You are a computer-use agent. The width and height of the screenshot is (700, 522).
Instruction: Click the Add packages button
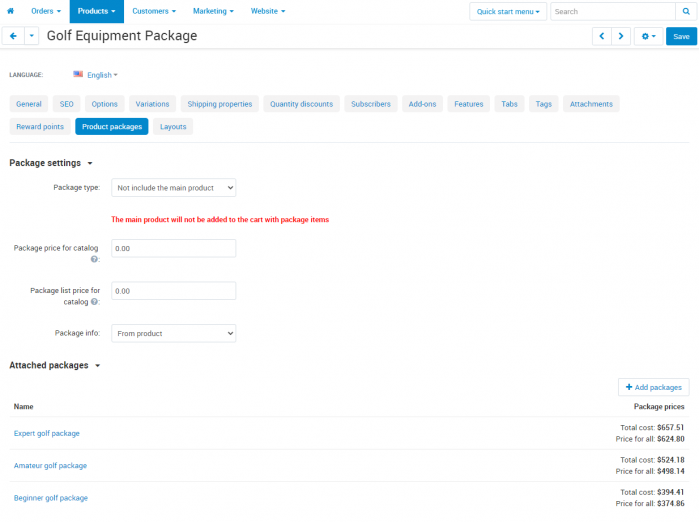654,387
